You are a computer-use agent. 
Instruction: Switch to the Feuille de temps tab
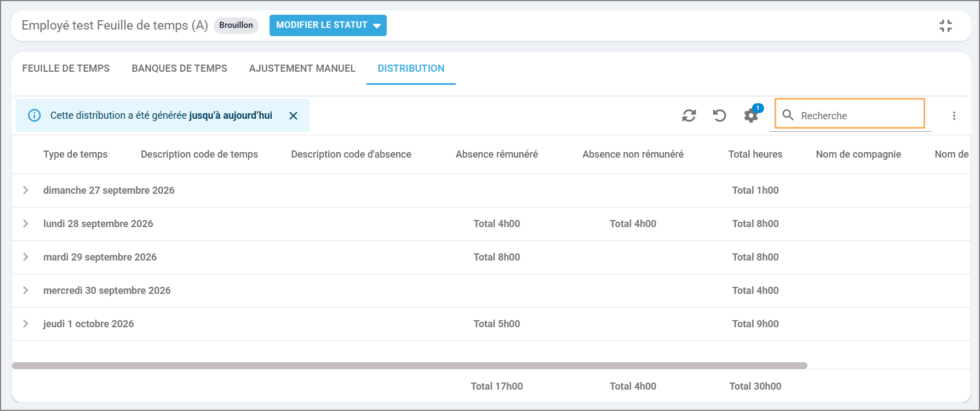[66, 68]
